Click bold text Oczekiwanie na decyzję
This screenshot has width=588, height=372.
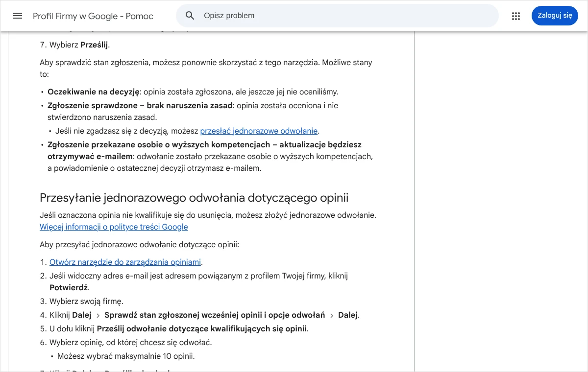point(93,92)
